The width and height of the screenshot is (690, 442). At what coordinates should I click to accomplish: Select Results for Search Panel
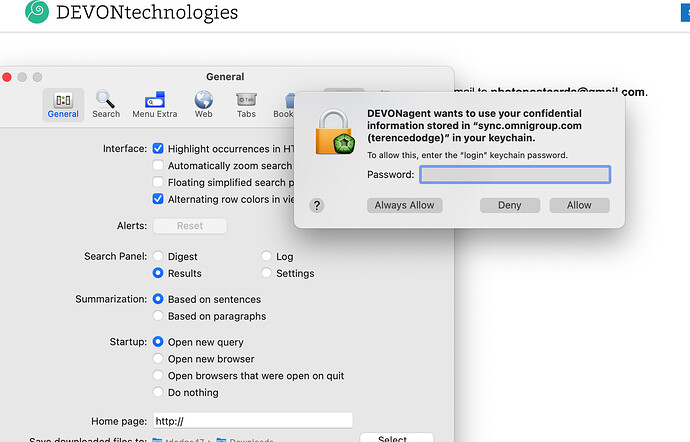(158, 273)
